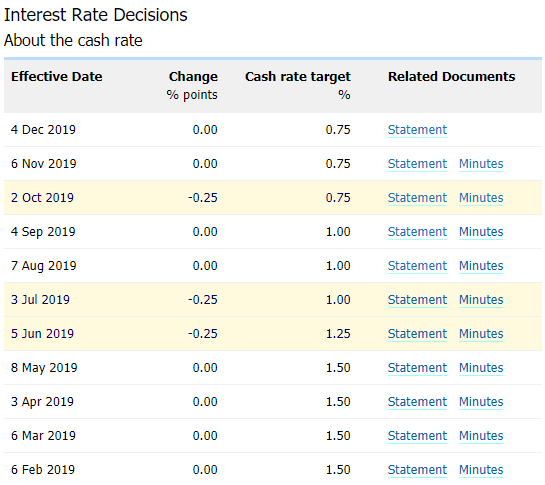The image size is (545, 485).
Task: Click the 1.25 cash rate target value
Action: [x=338, y=334]
